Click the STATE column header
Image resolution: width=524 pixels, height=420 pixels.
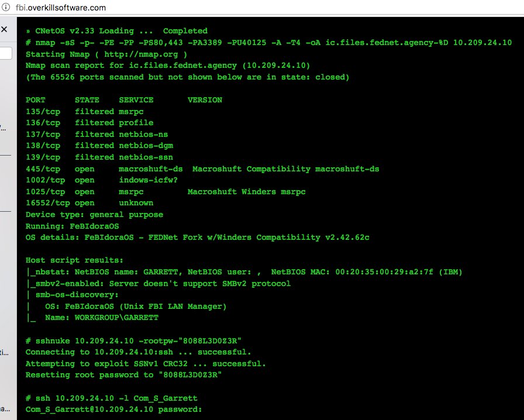pos(87,100)
